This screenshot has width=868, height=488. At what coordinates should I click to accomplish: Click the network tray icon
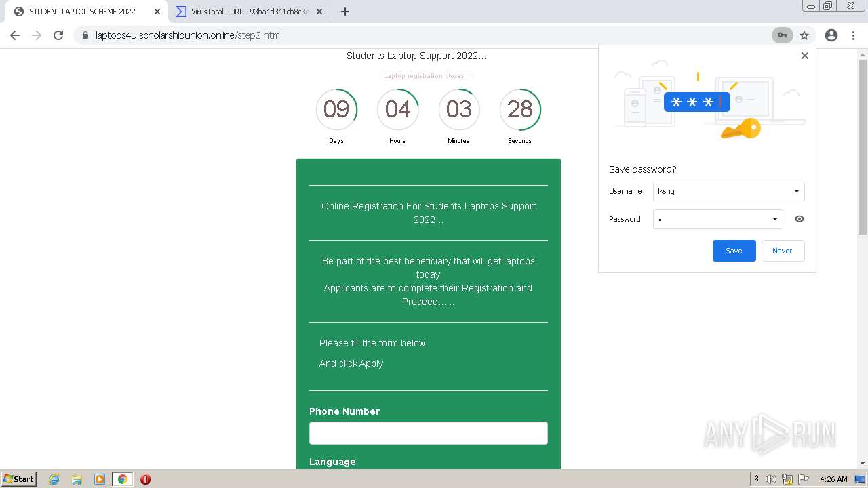tap(787, 479)
